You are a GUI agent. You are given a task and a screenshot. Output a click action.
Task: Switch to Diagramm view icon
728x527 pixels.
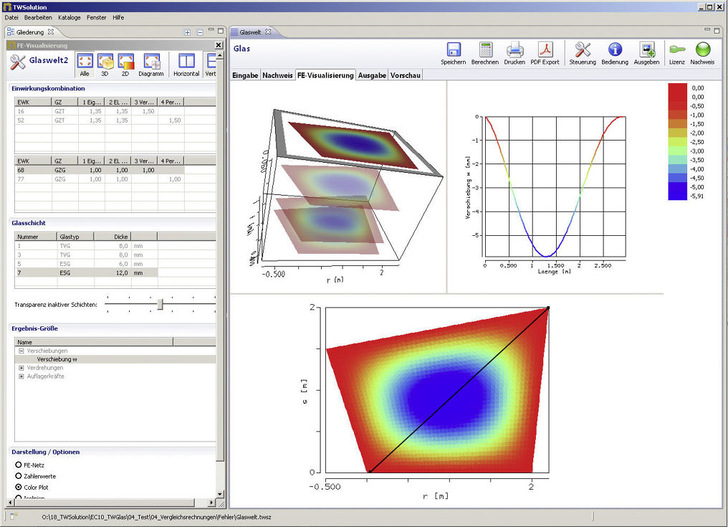tap(152, 62)
